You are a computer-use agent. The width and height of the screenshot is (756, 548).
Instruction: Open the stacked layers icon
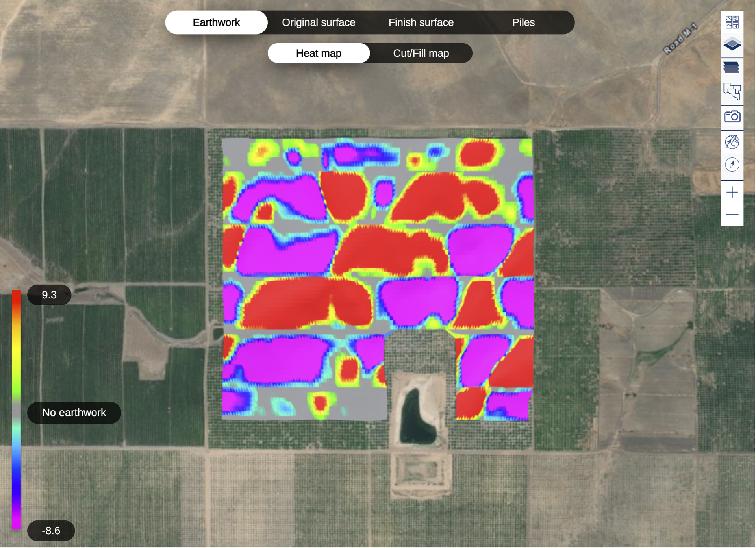click(732, 68)
